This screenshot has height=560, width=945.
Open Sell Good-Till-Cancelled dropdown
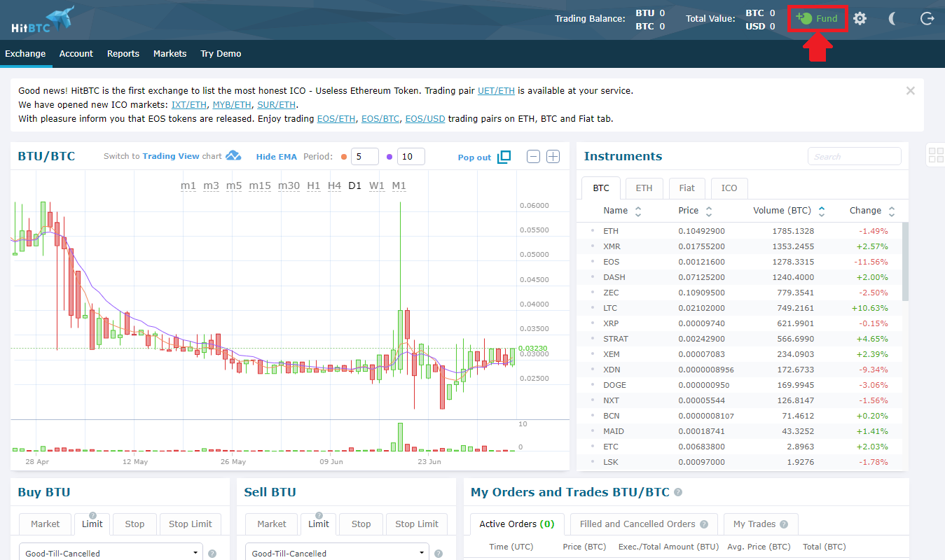337,552
